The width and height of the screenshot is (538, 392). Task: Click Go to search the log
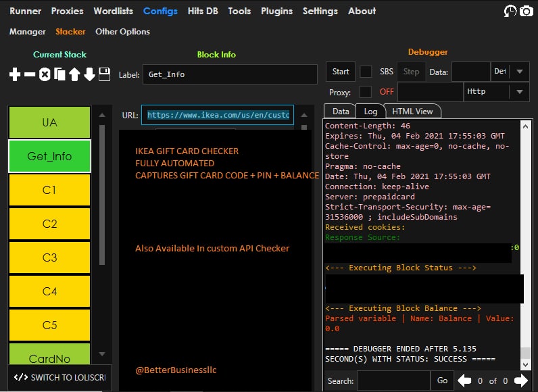[x=442, y=381]
